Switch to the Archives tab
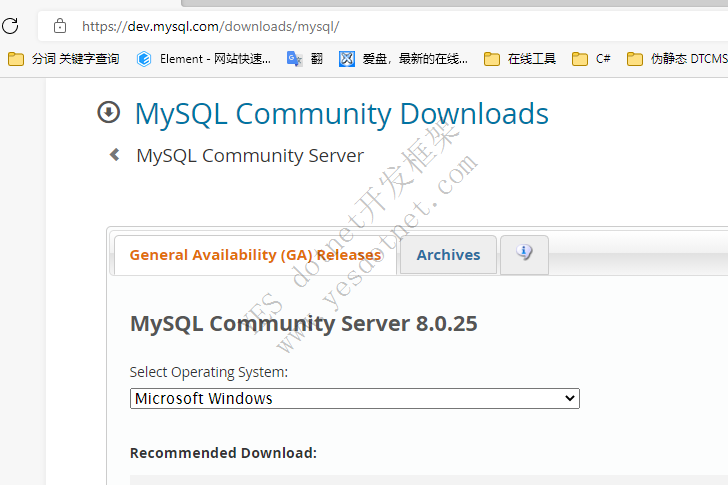This screenshot has height=485, width=728. [448, 255]
